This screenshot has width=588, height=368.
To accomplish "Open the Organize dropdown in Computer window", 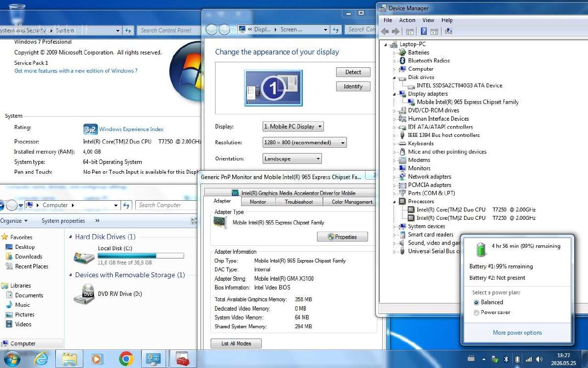I will [14, 221].
